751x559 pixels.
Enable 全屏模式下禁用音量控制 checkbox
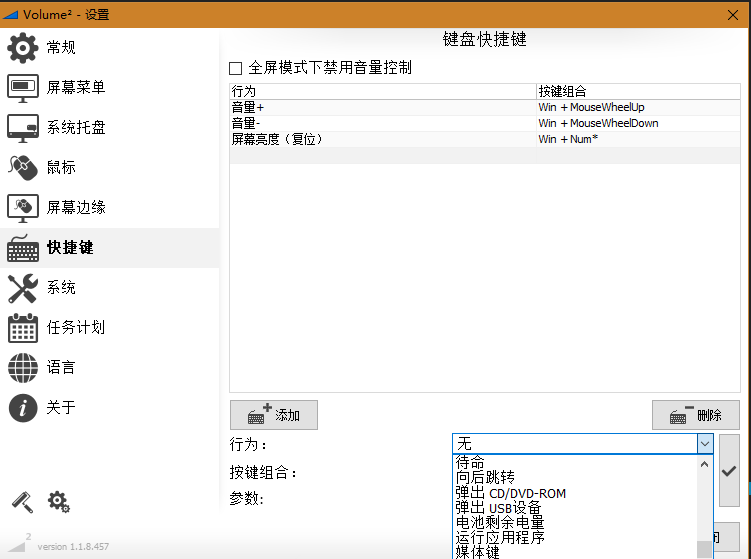(236, 69)
